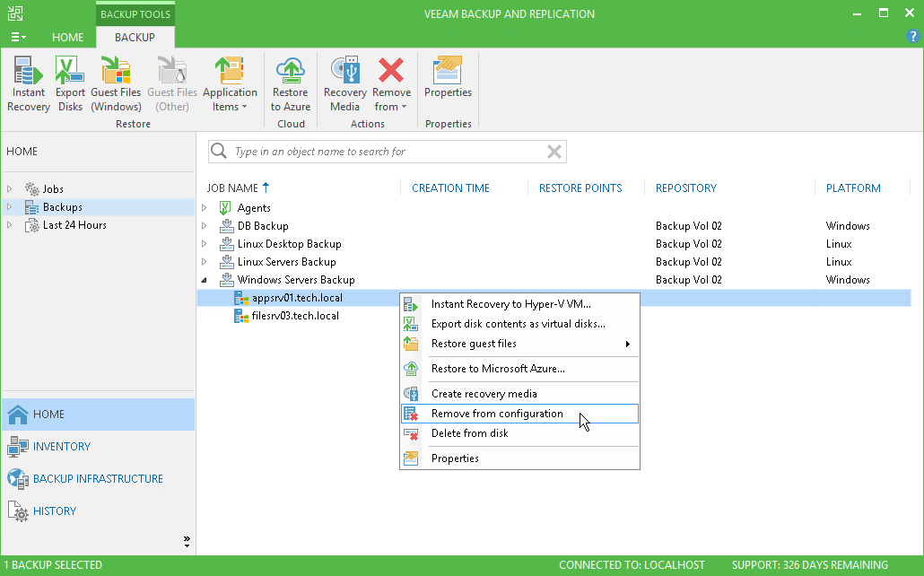Expand the Last 24 Hours node
924x576 pixels.
click(x=10, y=224)
